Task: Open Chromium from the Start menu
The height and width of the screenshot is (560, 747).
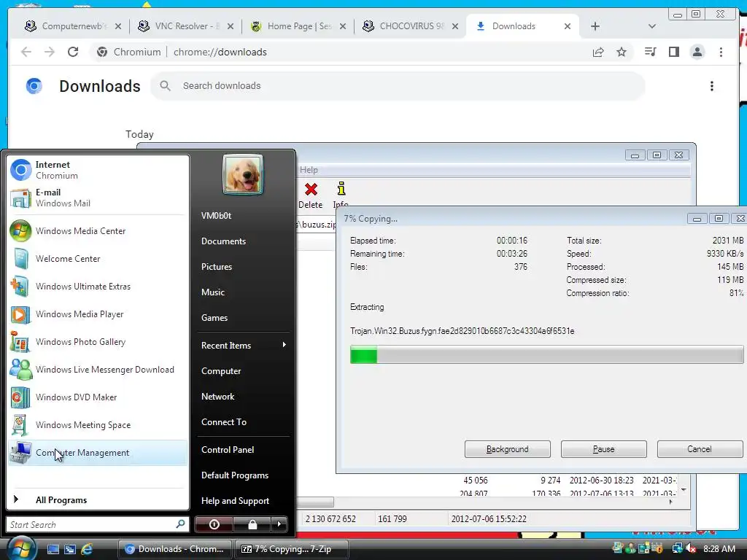Action: point(98,170)
